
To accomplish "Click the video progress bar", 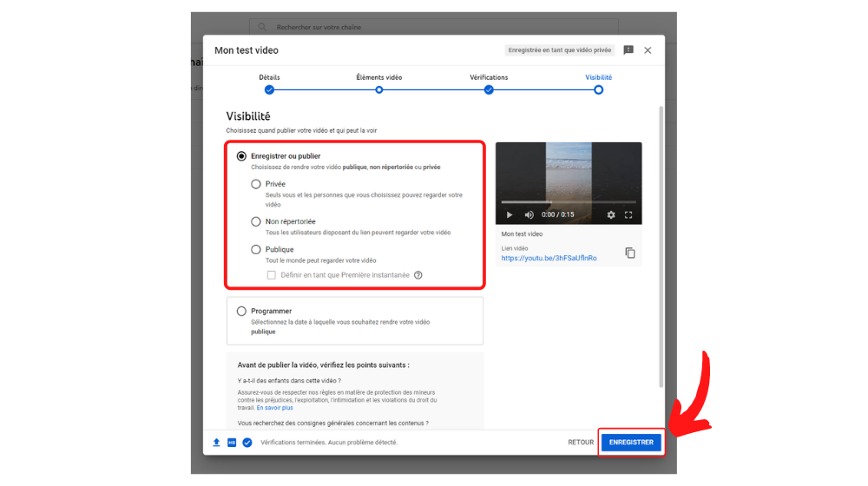I will (x=569, y=202).
